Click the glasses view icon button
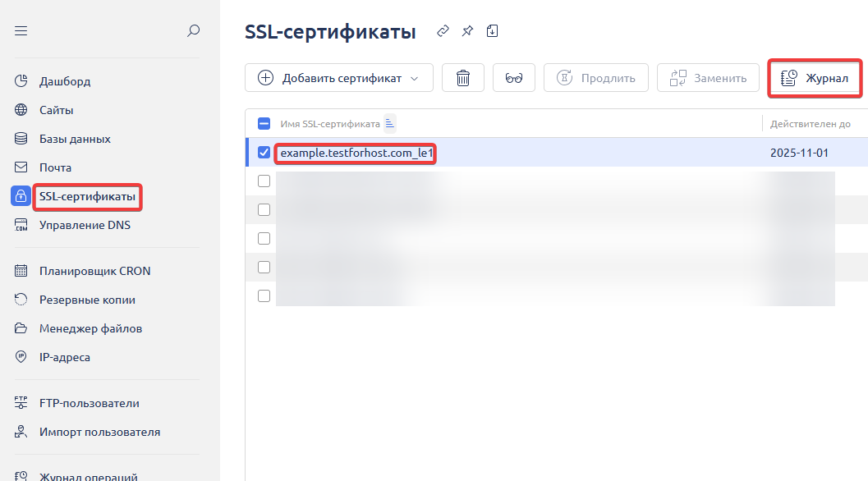 click(x=514, y=78)
